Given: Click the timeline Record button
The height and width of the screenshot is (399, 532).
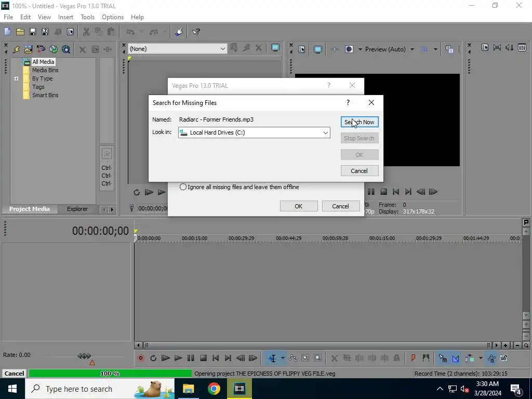Looking at the screenshot, I should [x=140, y=358].
